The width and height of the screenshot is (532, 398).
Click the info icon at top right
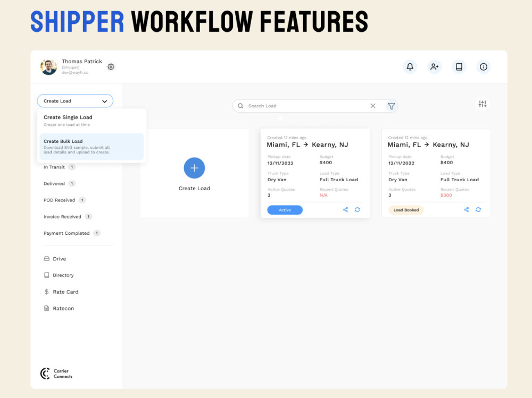pyautogui.click(x=483, y=66)
